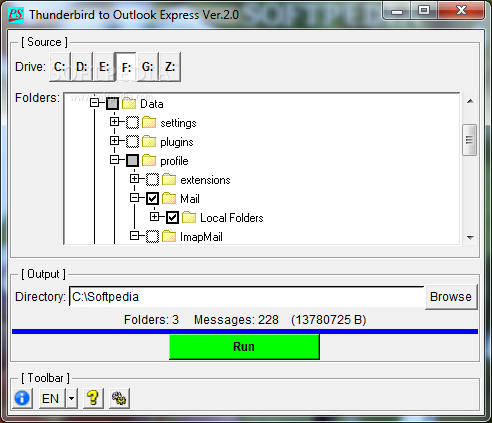Screen dimensions: 492x423
Task: Select the F: drive button
Action: click(126, 67)
